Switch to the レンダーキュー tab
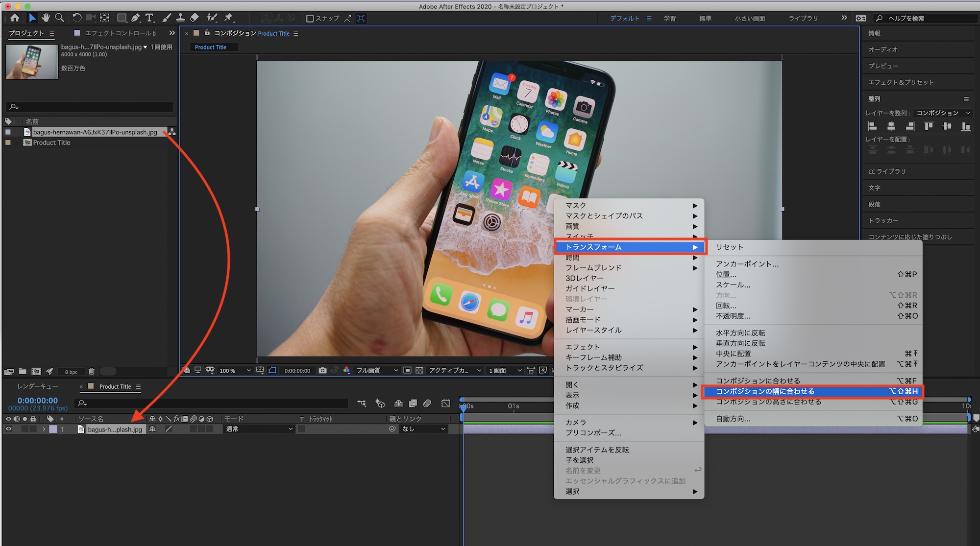Screen dimensions: 980x546 pyautogui.click(x=38, y=386)
